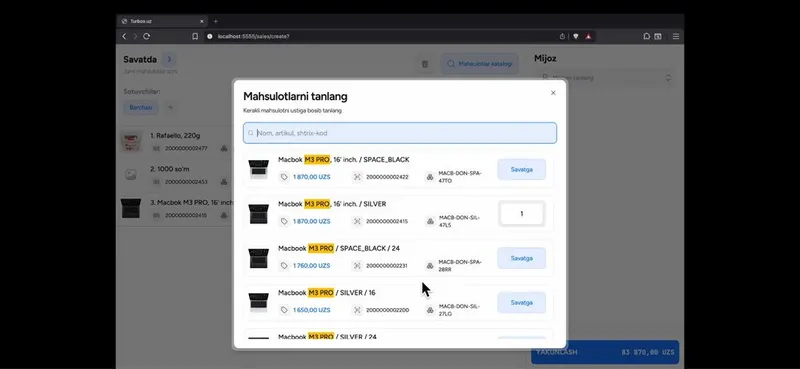The height and width of the screenshot is (369, 800).
Task: Open the Mijoz tanlang customer dropdown
Action: click(606, 78)
